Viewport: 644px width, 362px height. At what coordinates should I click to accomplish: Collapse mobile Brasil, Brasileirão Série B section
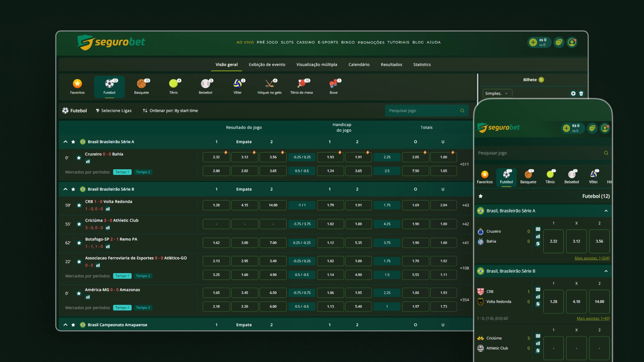[x=606, y=271]
